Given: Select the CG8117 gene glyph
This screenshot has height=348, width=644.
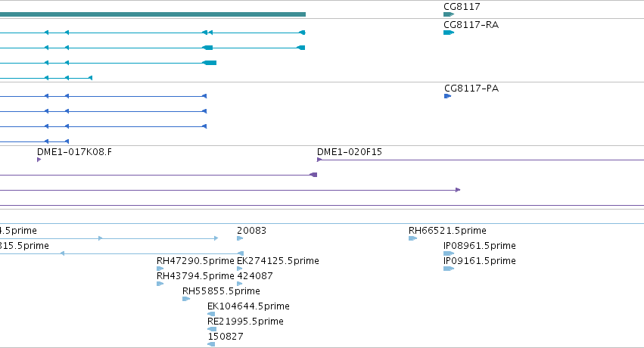Looking at the screenshot, I should (449, 14).
